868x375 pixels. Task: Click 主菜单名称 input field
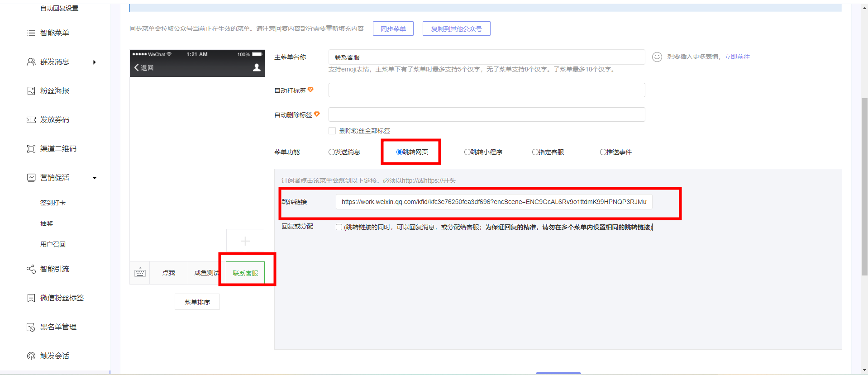point(486,57)
